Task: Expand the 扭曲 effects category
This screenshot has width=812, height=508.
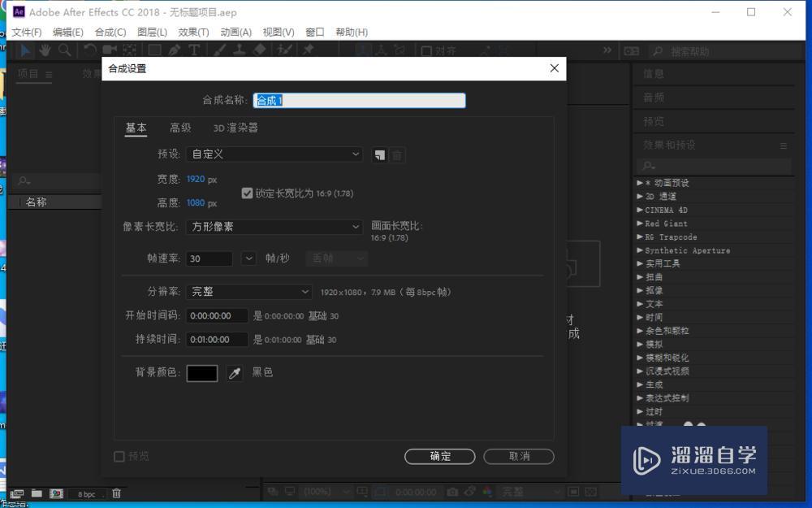Action: click(640, 277)
